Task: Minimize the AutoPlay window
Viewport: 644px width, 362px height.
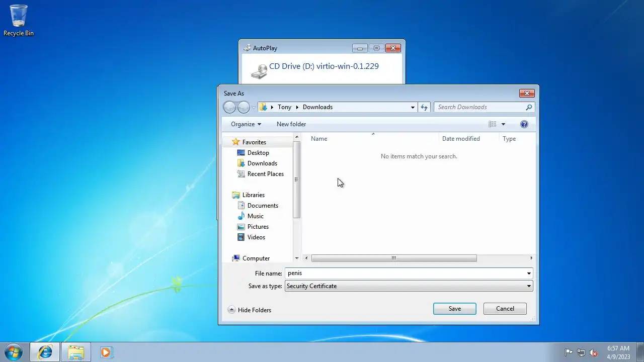Action: click(360, 48)
